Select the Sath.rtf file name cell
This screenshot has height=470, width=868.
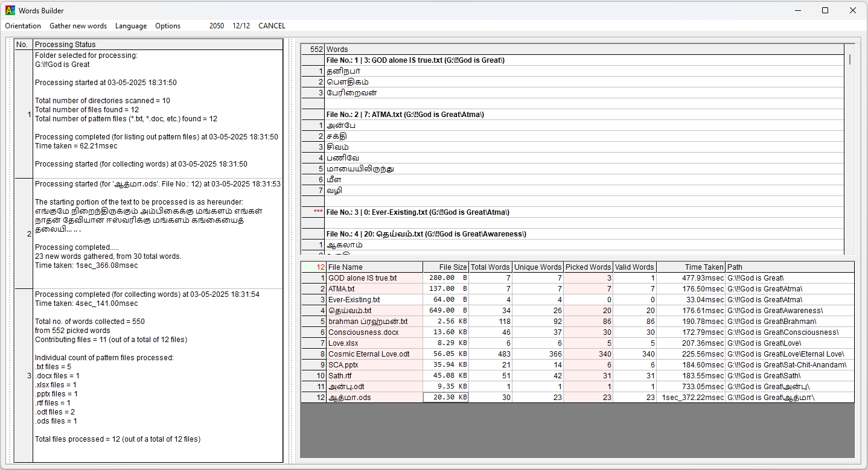tap(374, 376)
